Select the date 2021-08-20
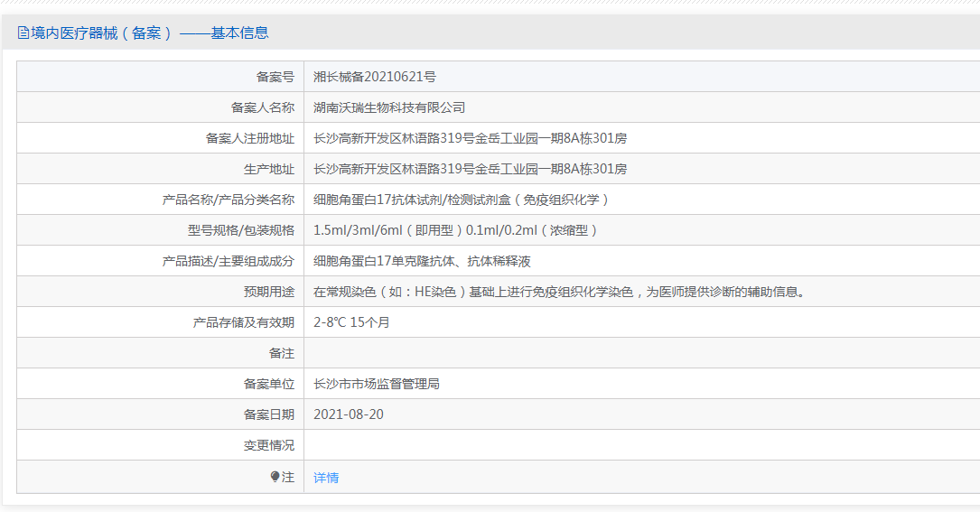 coord(348,414)
